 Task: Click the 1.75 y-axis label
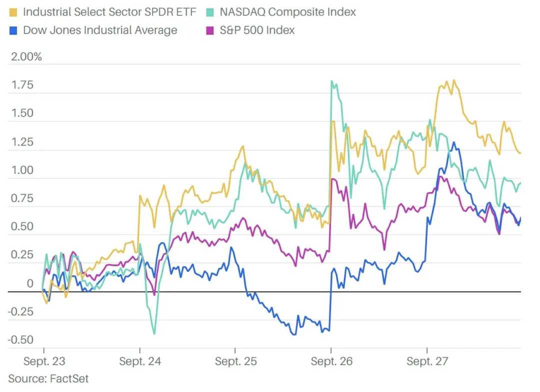pos(22,84)
